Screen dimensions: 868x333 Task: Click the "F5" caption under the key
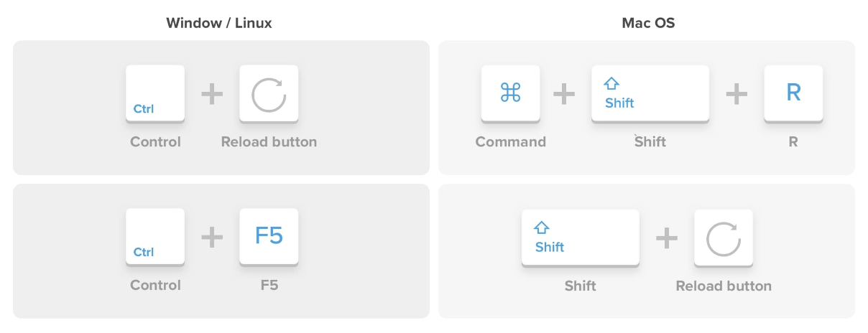(269, 286)
